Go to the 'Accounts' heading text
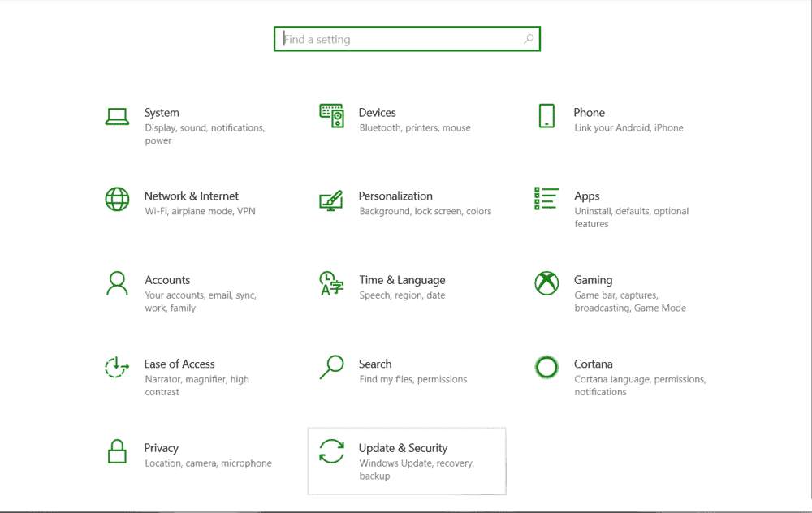812x513 pixels. click(x=167, y=280)
